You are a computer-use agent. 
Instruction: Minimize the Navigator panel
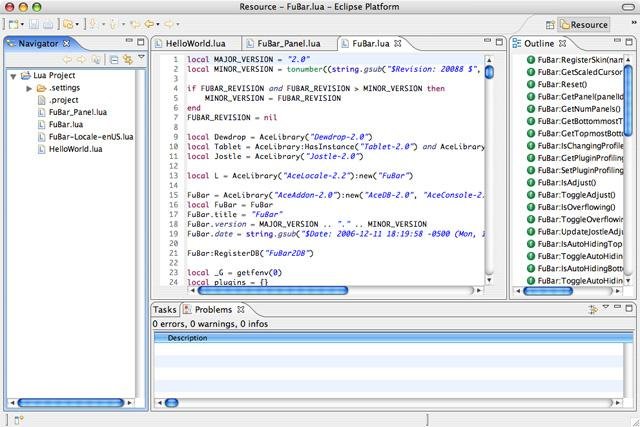[129, 40]
